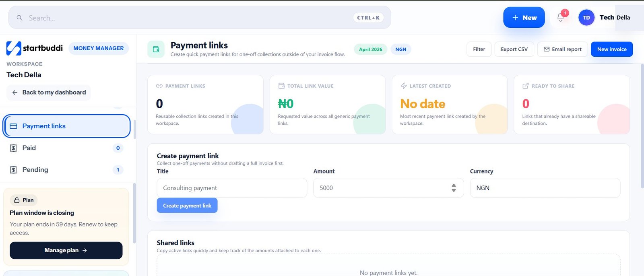Click the Currency NGN input field
644x276 pixels.
tap(545, 188)
